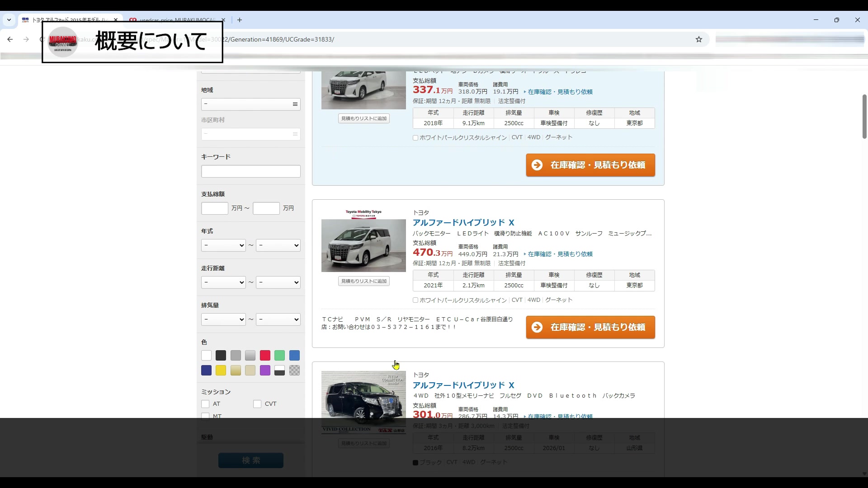
Task: Open 在庫確認・見積もり依頼 link beside 19.1万円
Action: click(x=560, y=92)
